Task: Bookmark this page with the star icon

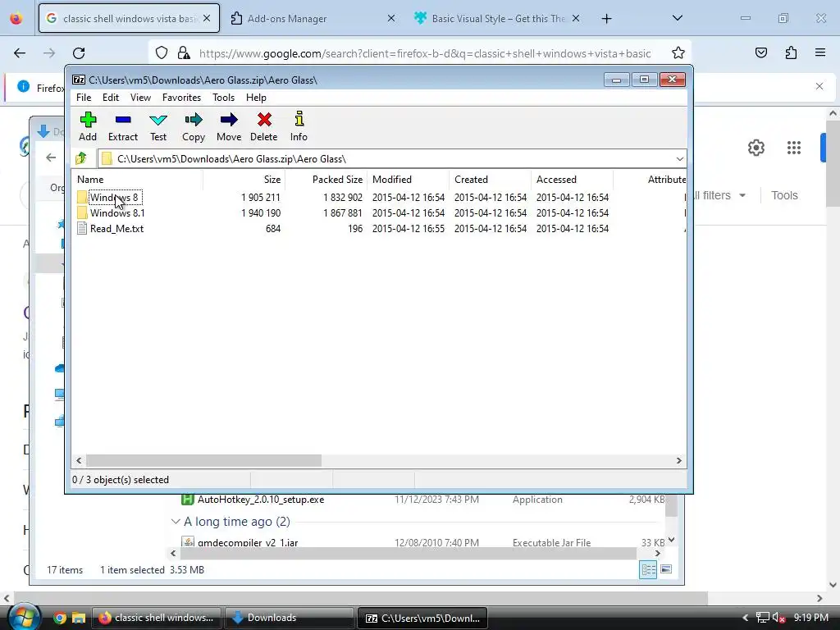Action: 678,52
